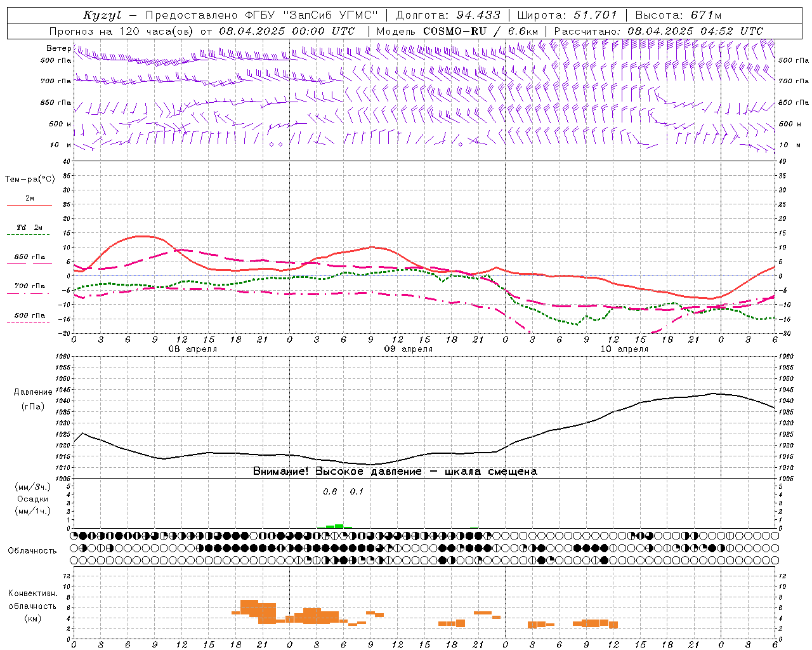
Task: Select the Широта: 51.701 value
Action: tap(567, 15)
